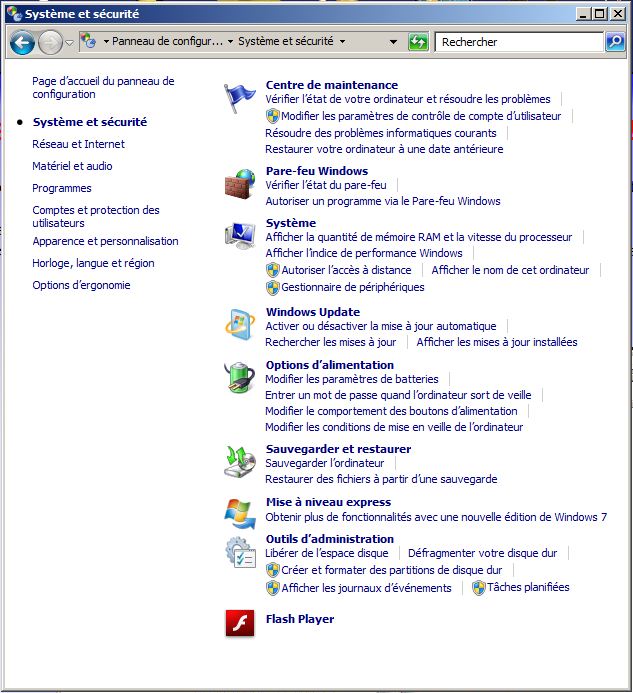This screenshot has height=693, width=633.
Task: Click in the Rechercher search field
Action: click(x=519, y=42)
